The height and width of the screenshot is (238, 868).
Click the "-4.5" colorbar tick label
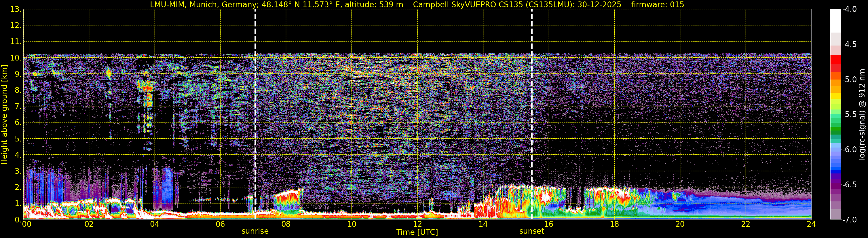click(x=849, y=44)
